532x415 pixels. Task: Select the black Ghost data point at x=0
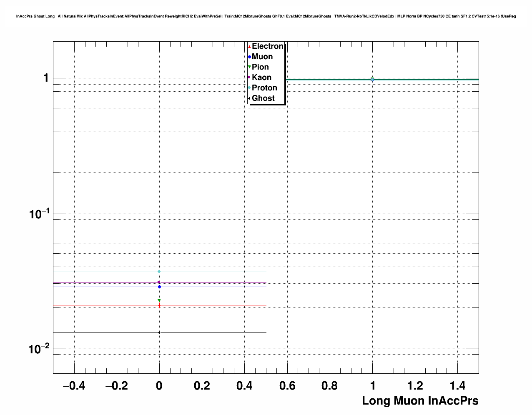[x=159, y=332]
